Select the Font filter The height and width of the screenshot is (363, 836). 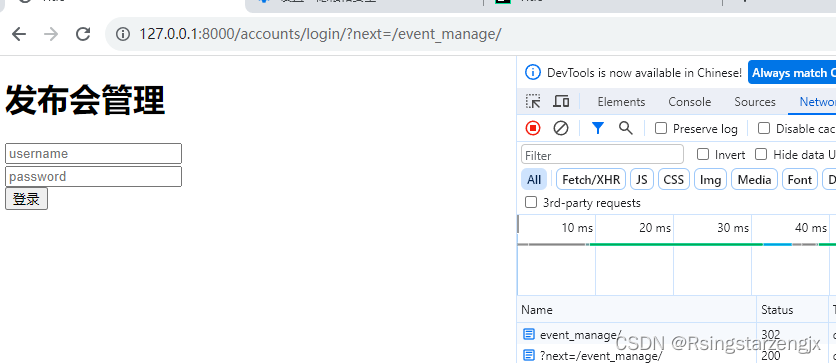click(x=799, y=180)
